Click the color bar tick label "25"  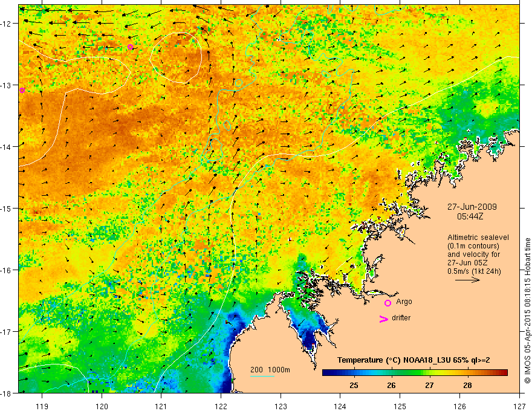click(x=354, y=385)
